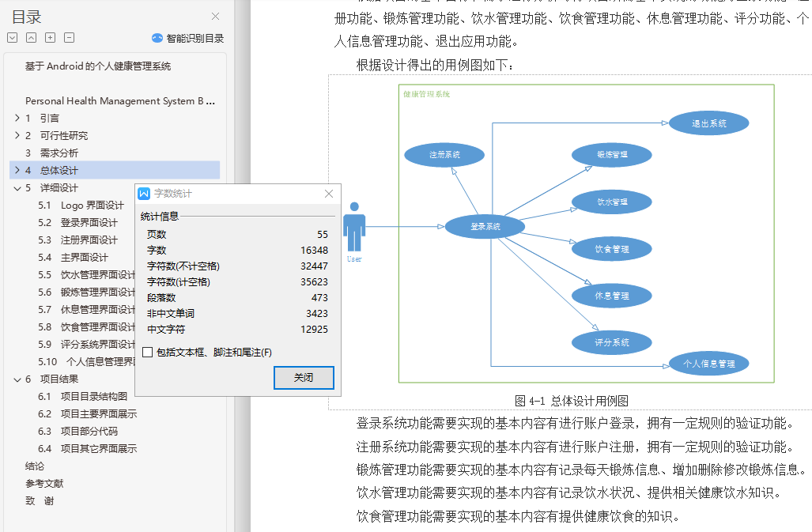Jump to section 5.7 休息管理界面设计
The width and height of the screenshot is (812, 532).
pos(86,309)
